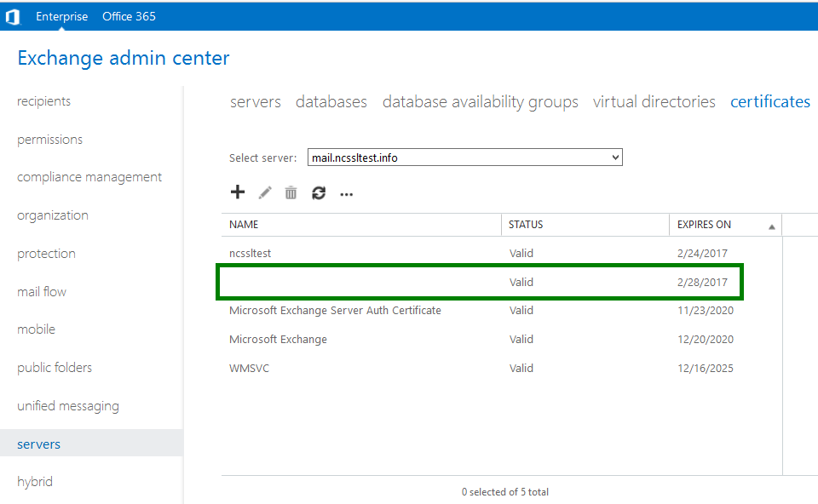Open unified messaging section
The image size is (818, 504).
pyautogui.click(x=68, y=406)
